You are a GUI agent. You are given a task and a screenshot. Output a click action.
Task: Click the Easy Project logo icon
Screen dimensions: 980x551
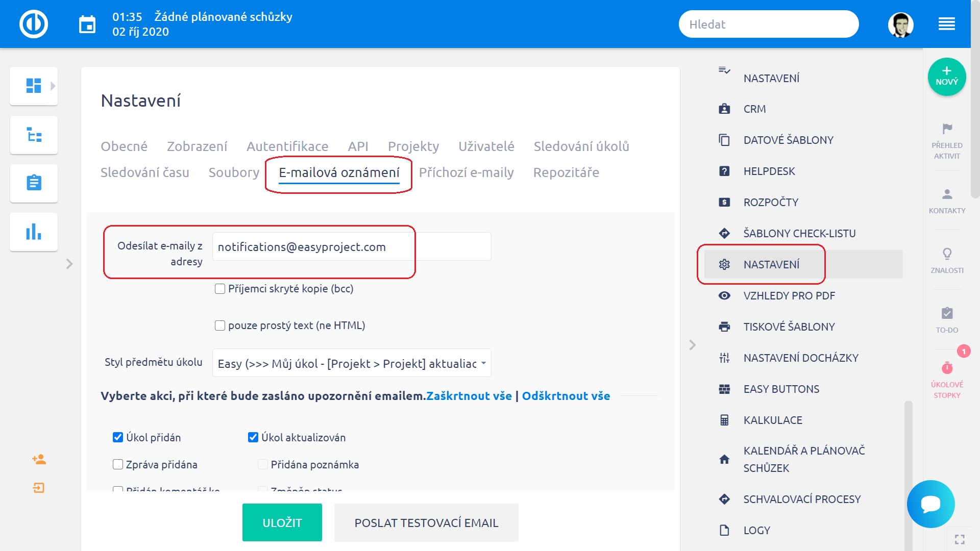click(34, 24)
